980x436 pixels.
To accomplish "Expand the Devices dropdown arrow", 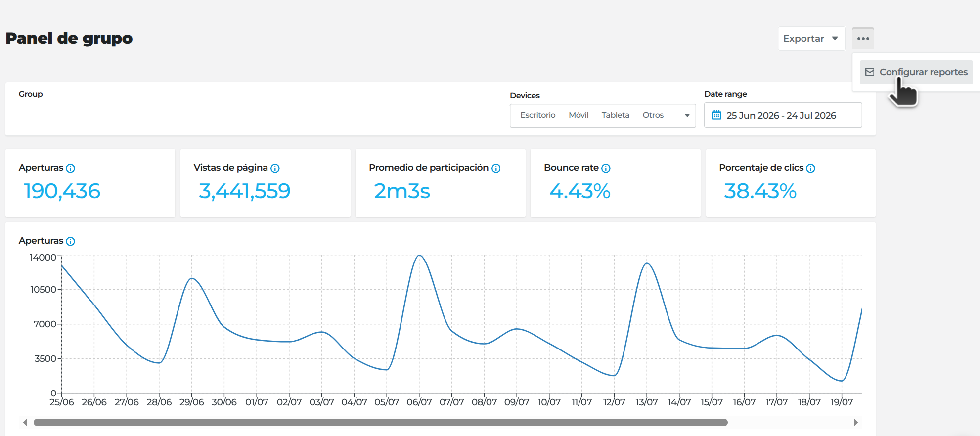I will (x=687, y=116).
